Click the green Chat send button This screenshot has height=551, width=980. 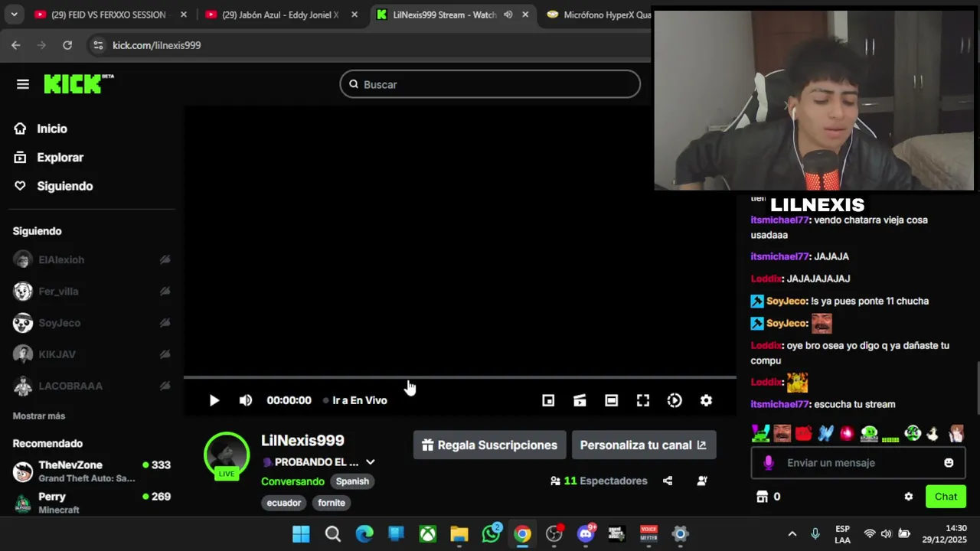pyautogui.click(x=946, y=497)
